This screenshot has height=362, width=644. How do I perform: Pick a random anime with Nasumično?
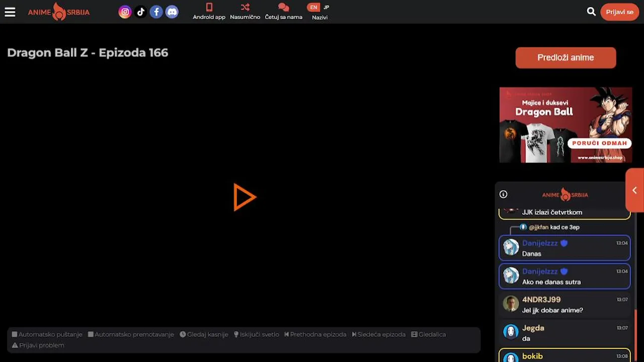point(245,12)
